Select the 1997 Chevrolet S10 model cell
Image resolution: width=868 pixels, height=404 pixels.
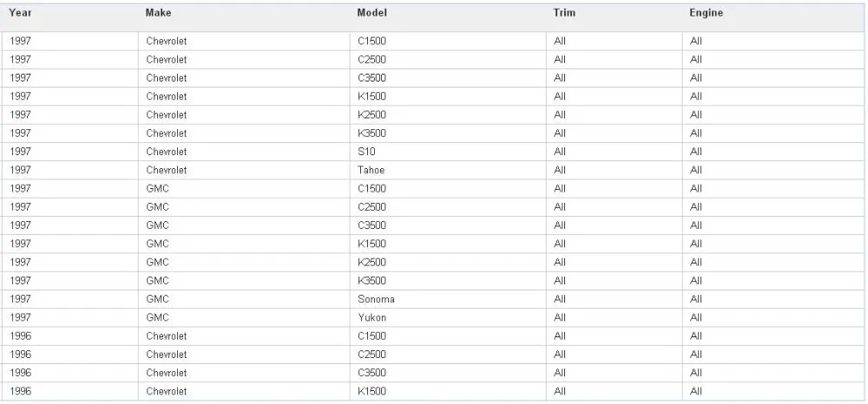(x=366, y=152)
